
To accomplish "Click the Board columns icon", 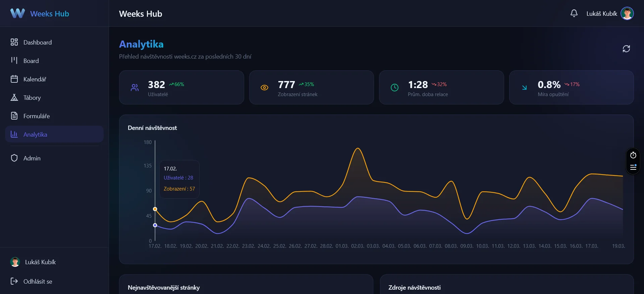I will click(14, 60).
